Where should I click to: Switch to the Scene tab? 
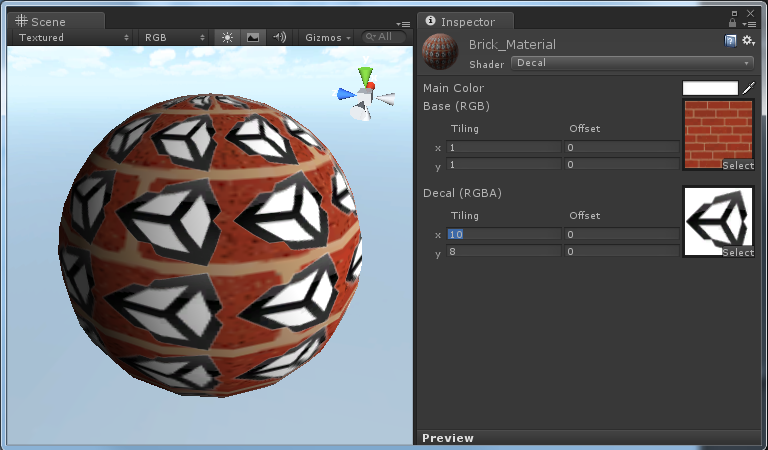[55, 21]
